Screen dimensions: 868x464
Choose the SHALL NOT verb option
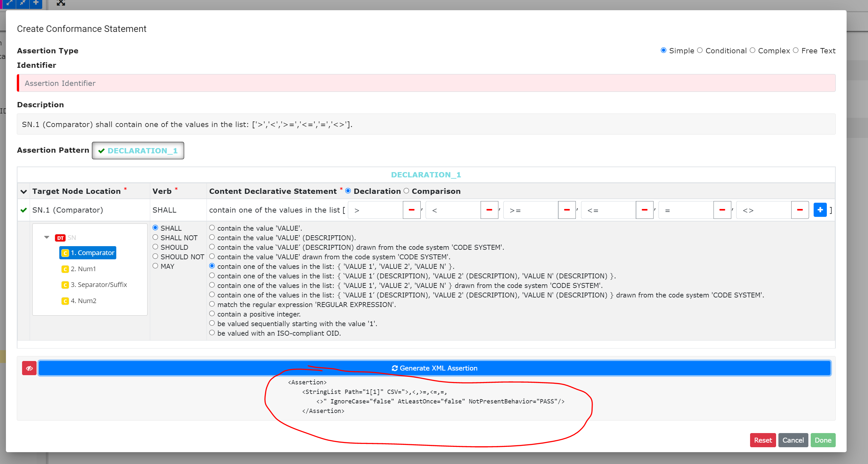(155, 237)
